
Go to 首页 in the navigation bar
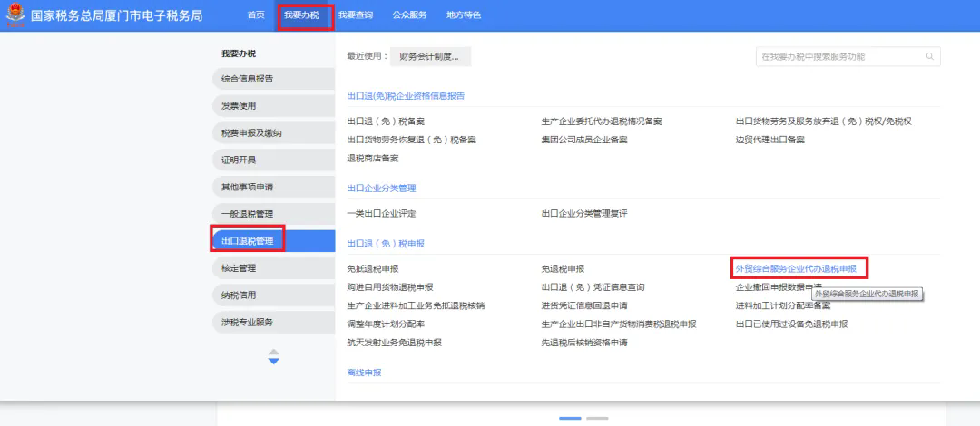(x=256, y=15)
